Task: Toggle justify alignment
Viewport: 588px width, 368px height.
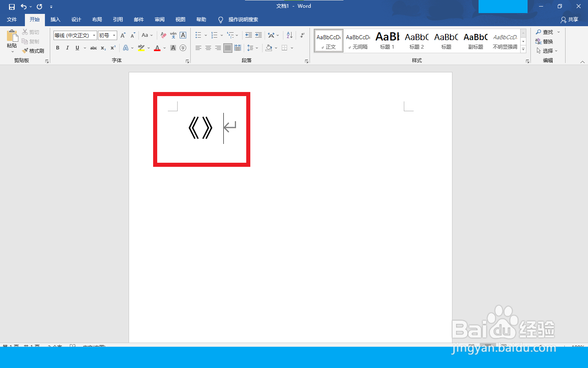Action: coord(227,48)
